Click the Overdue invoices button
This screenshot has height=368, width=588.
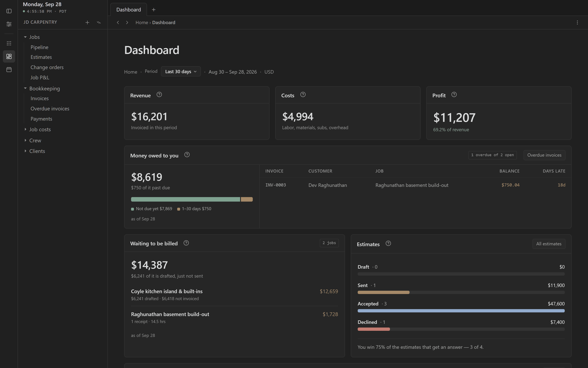click(544, 155)
